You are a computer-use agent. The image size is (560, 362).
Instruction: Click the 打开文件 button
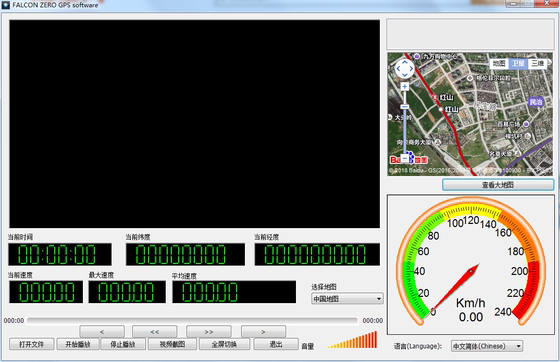pyautogui.click(x=31, y=344)
